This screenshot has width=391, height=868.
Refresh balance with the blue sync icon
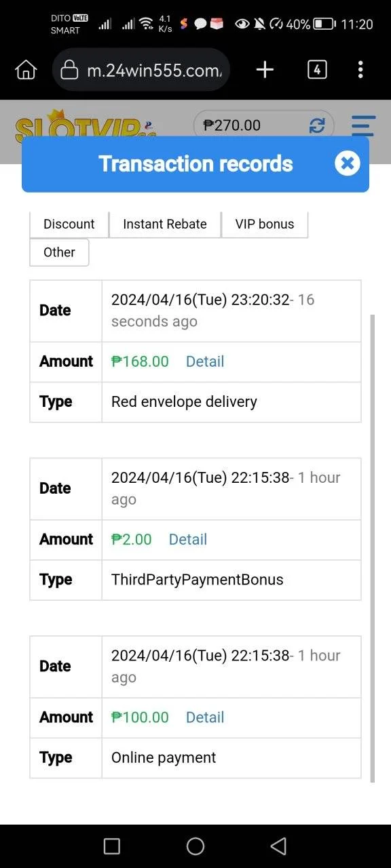(317, 125)
